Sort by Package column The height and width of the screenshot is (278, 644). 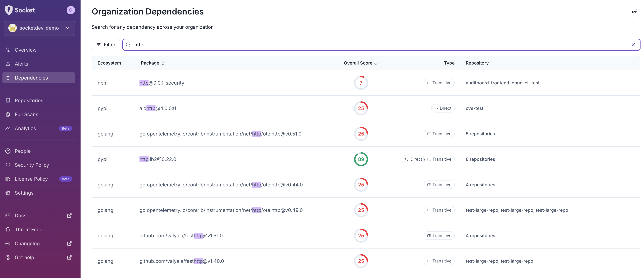pyautogui.click(x=153, y=63)
